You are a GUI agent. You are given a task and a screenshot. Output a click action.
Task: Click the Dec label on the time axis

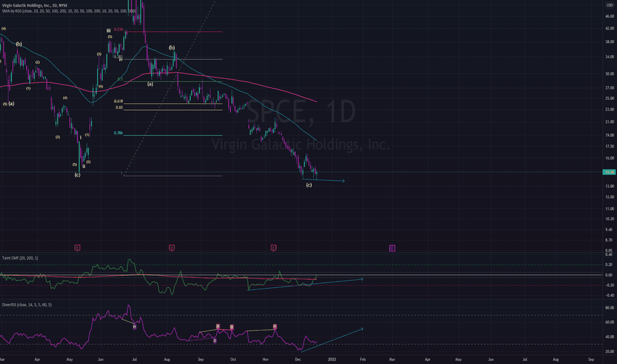(298, 359)
